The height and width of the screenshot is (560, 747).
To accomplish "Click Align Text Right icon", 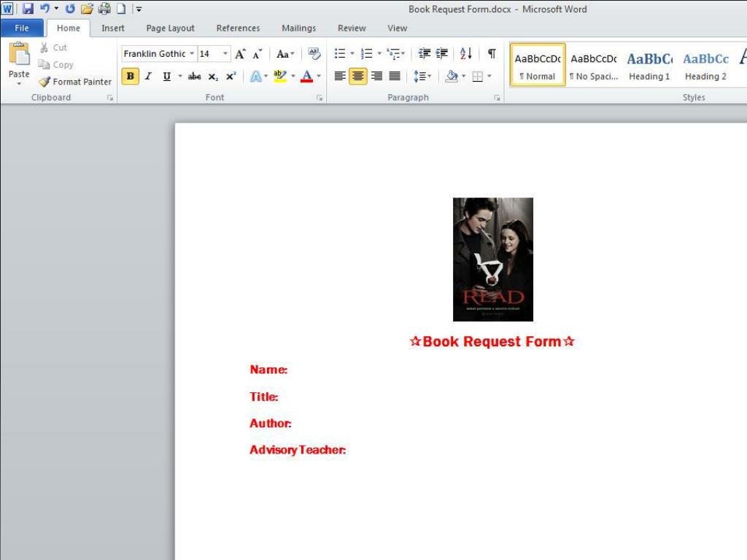I will click(376, 76).
